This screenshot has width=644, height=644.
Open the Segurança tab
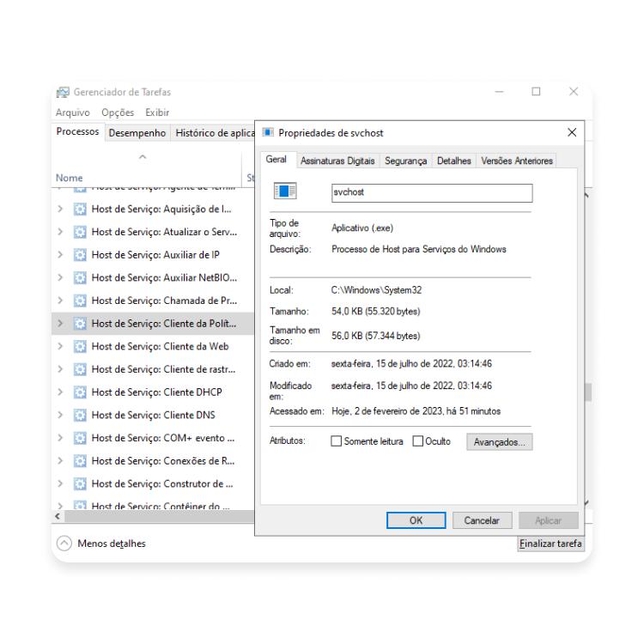(x=406, y=161)
